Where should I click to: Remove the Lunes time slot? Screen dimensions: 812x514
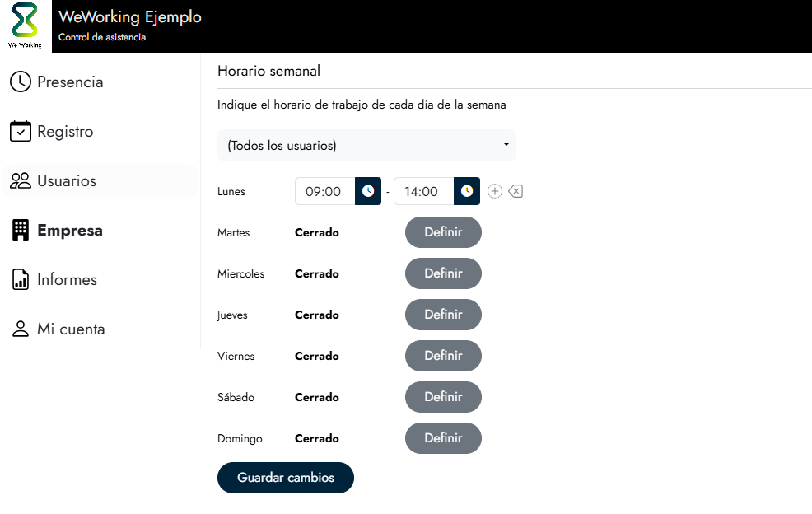(x=516, y=191)
